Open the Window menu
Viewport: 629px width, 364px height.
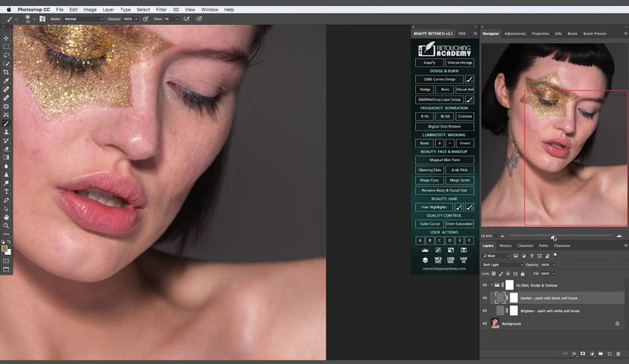(x=210, y=9)
